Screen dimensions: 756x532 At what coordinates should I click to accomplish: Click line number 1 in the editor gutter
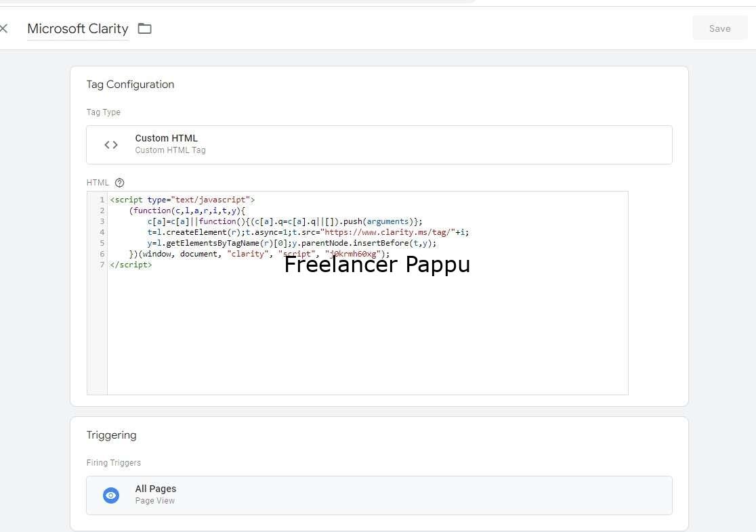click(102, 200)
